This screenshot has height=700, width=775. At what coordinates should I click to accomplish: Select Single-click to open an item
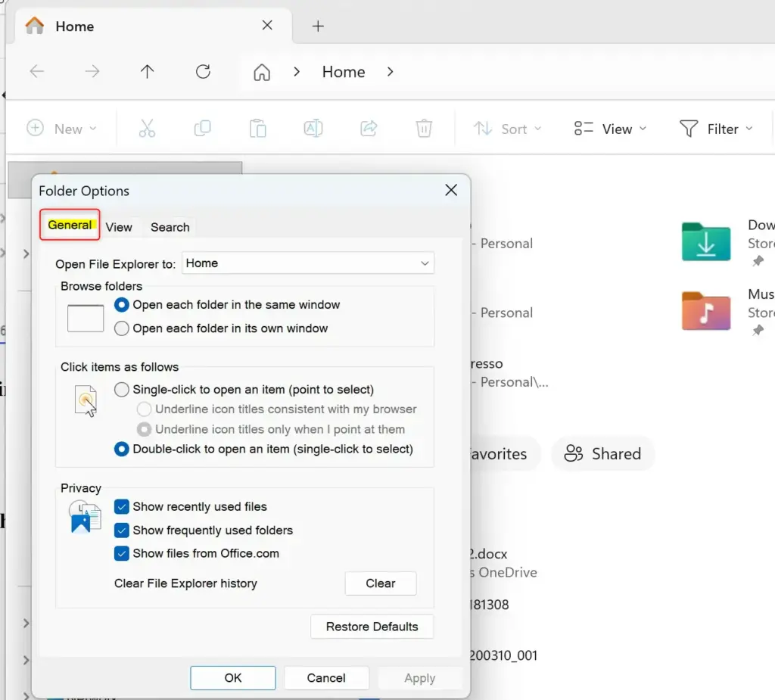pos(244,390)
